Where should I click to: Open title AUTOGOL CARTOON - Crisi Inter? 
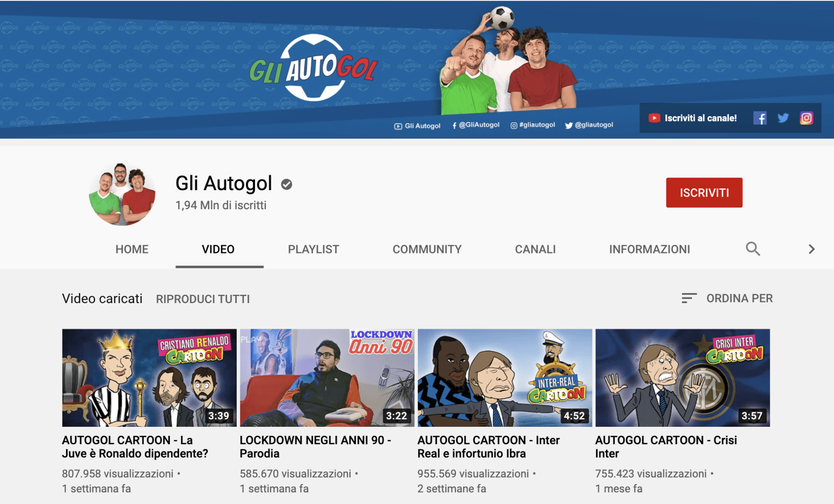tap(666, 447)
